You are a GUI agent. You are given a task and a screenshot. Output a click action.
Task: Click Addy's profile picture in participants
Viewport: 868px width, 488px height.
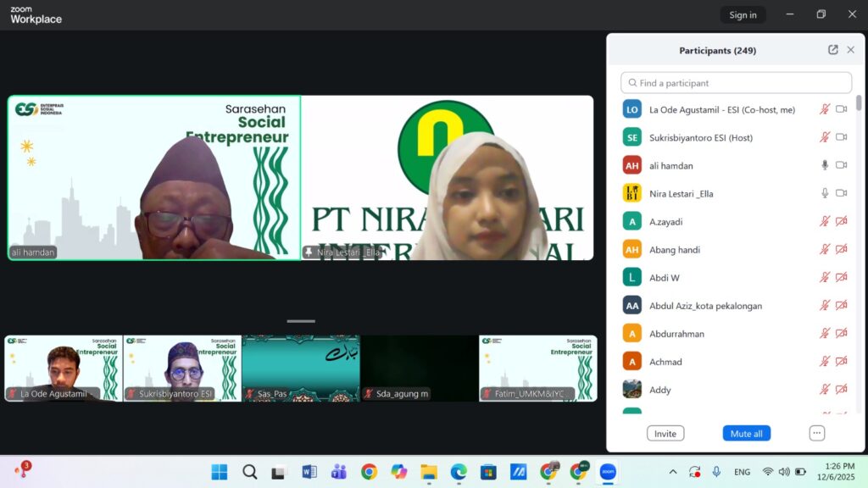tap(632, 390)
